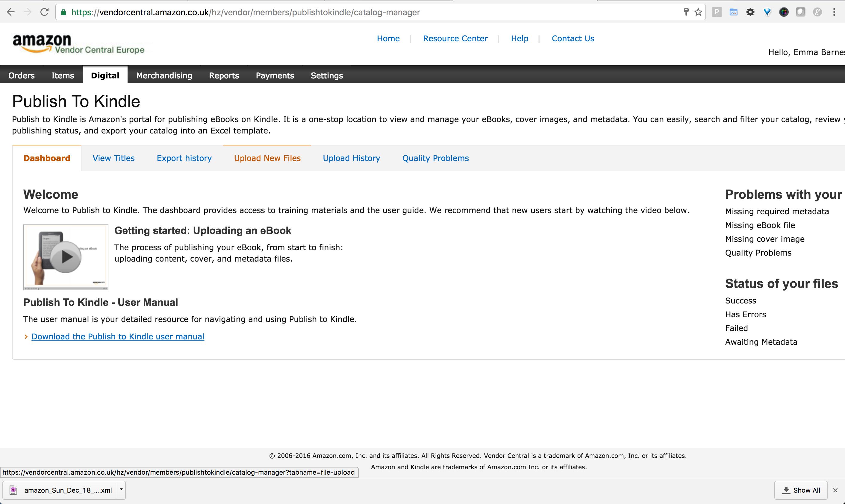845x504 pixels.
Task: Play the Getting started video
Action: click(x=66, y=257)
